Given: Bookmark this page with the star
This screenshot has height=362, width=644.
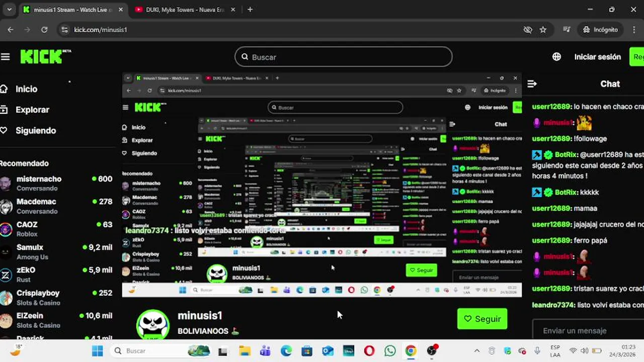Looking at the screenshot, I should tap(543, 30).
